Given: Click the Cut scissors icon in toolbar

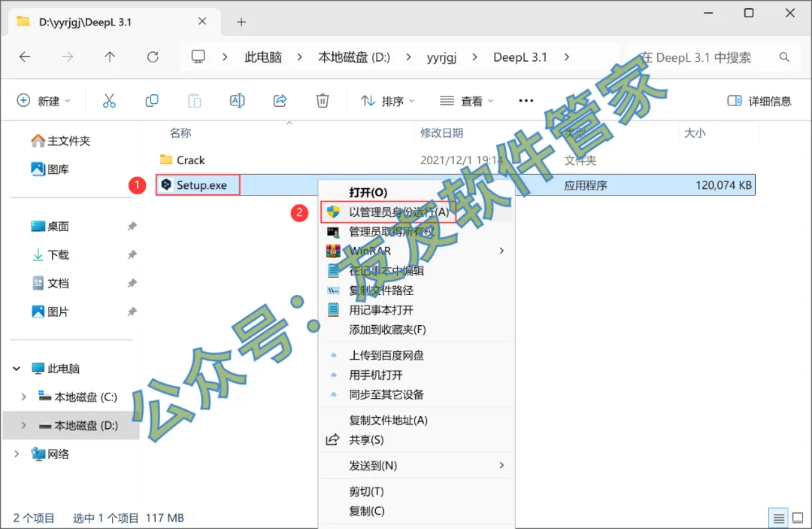Looking at the screenshot, I should point(109,101).
